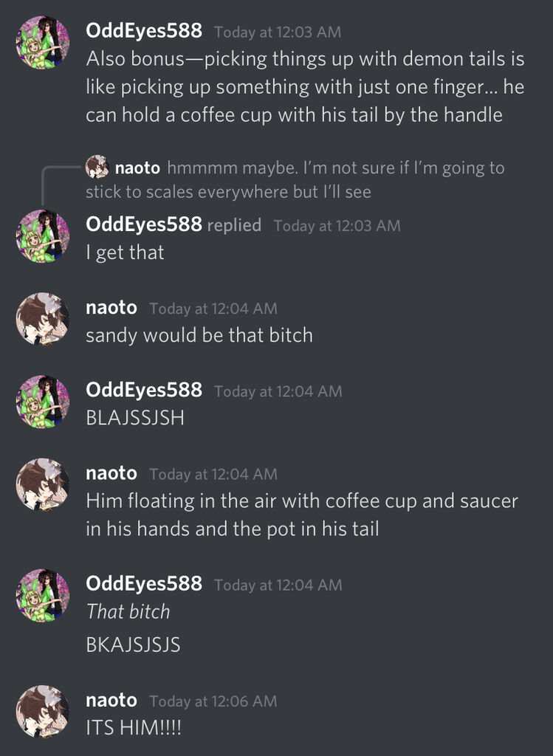
Task: Open naoto username above the 'ITS HIM!!!!' message
Action: tap(111, 700)
